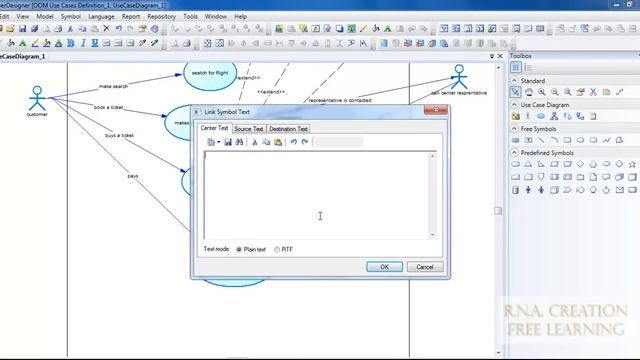This screenshot has width=640, height=360.
Task: Confirm the dialog with OK button
Action: (384, 267)
